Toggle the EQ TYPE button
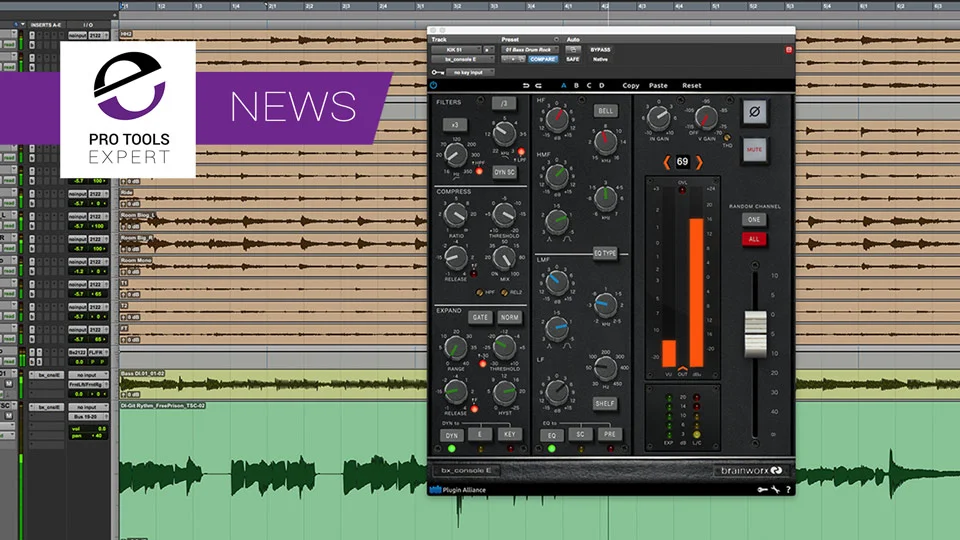 [x=605, y=253]
